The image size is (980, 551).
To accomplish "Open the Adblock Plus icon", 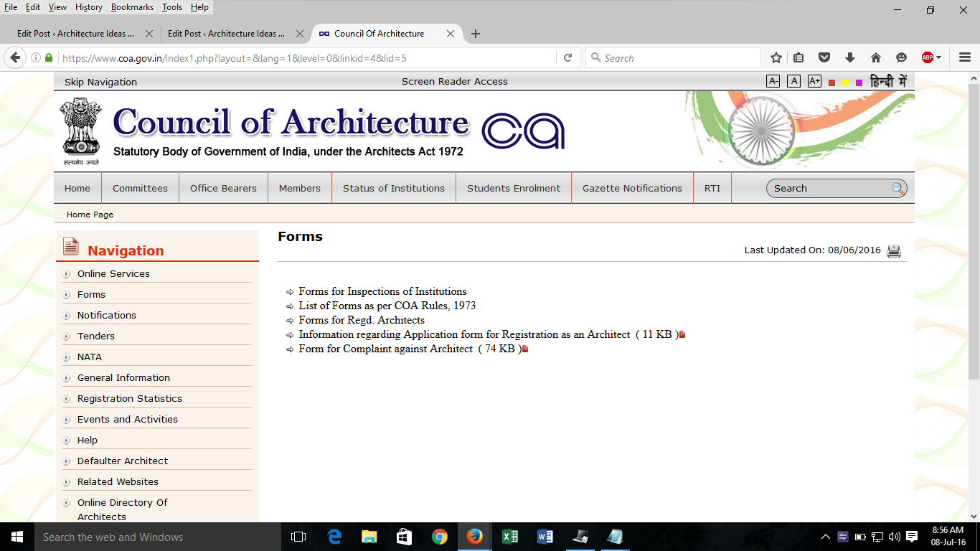I will 928,58.
